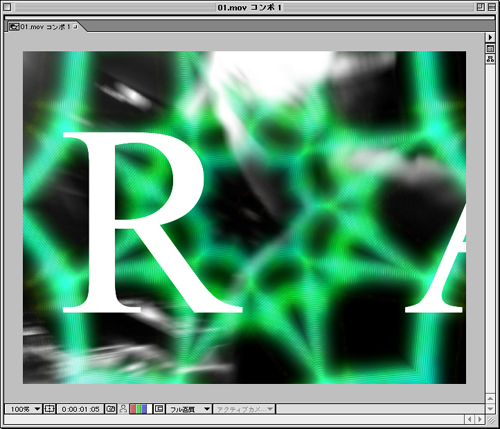Show last snapshot with the person icon
This screenshot has height=429, width=500.
[x=123, y=409]
